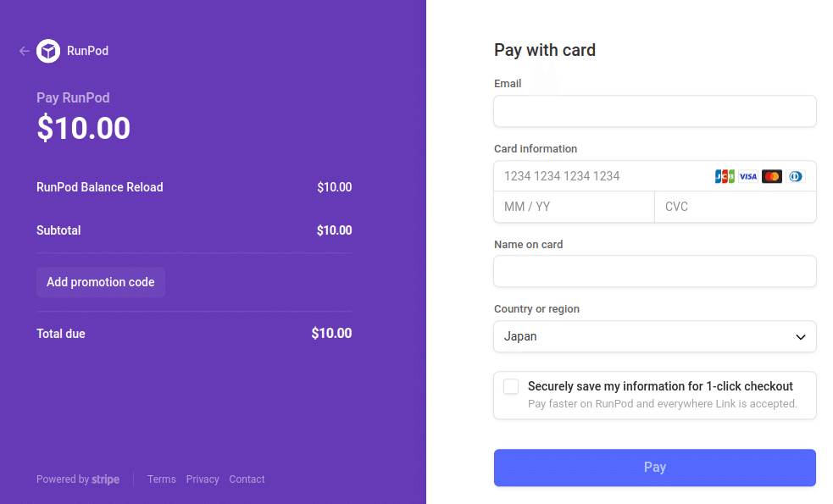The height and width of the screenshot is (504, 833).
Task: Click the back arrow icon
Action: tap(25, 51)
